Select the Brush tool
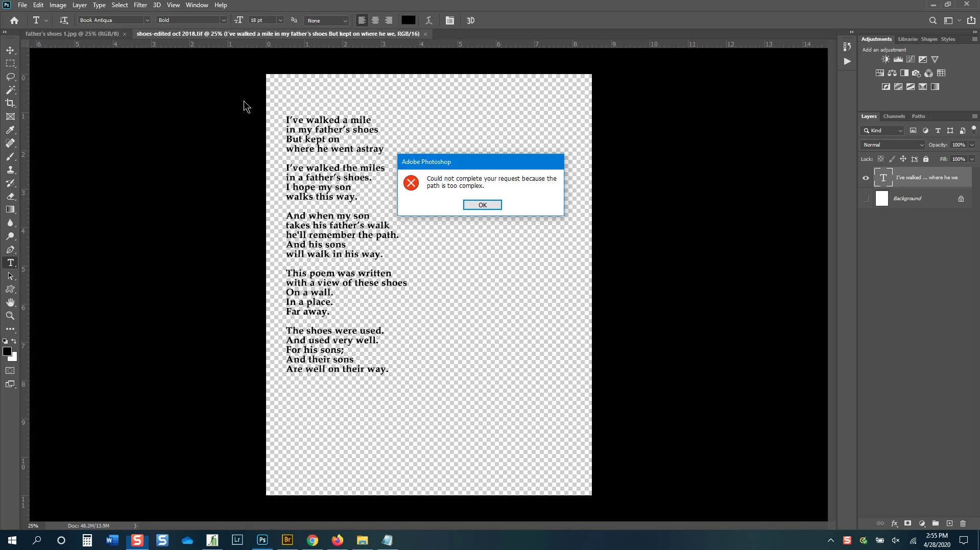980x550 pixels. (x=10, y=156)
